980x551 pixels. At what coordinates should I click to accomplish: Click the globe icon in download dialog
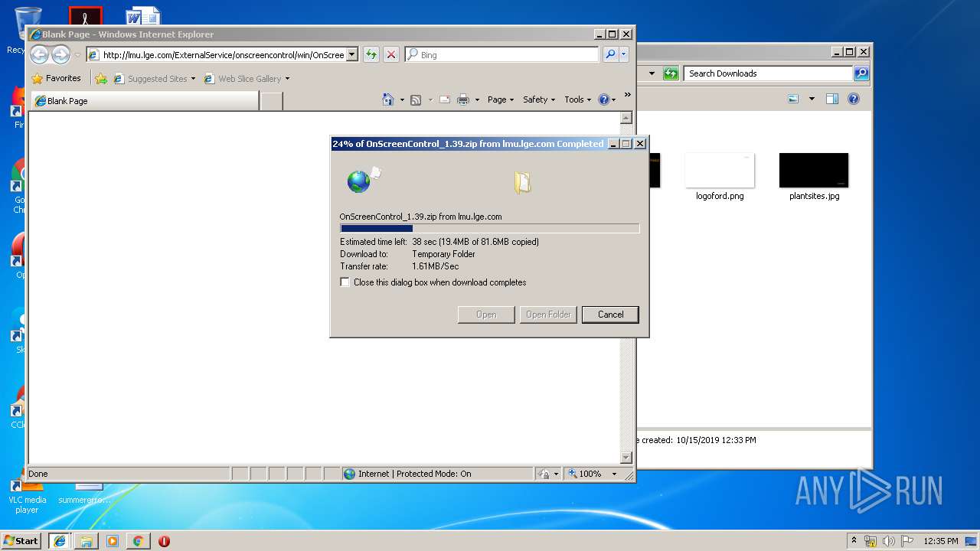(x=358, y=181)
